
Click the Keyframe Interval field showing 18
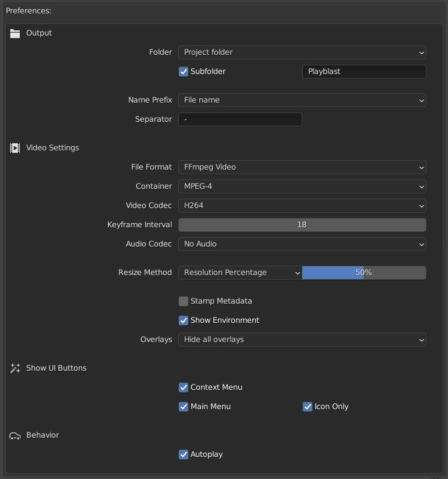302,225
